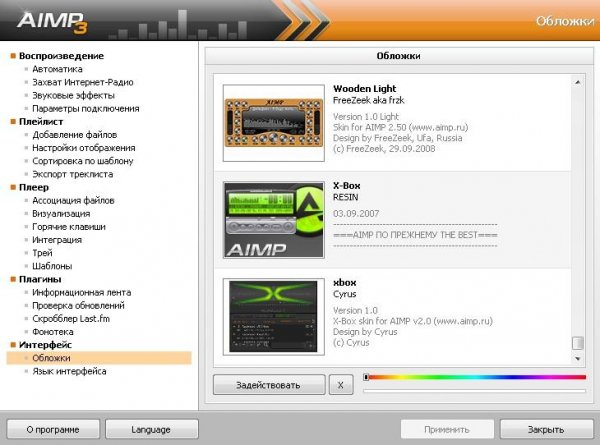Click the Закрыть button
The height and width of the screenshot is (445, 600).
(x=546, y=430)
